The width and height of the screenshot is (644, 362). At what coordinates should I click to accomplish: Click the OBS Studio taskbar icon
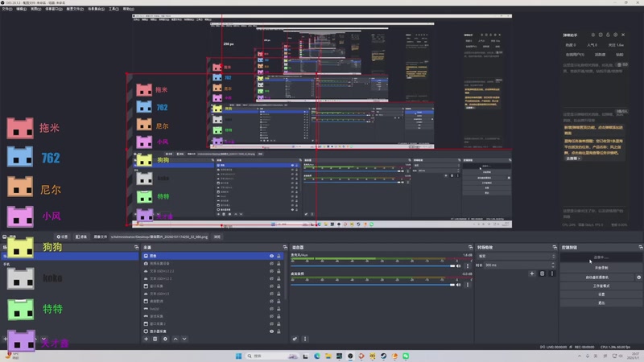coord(350,356)
